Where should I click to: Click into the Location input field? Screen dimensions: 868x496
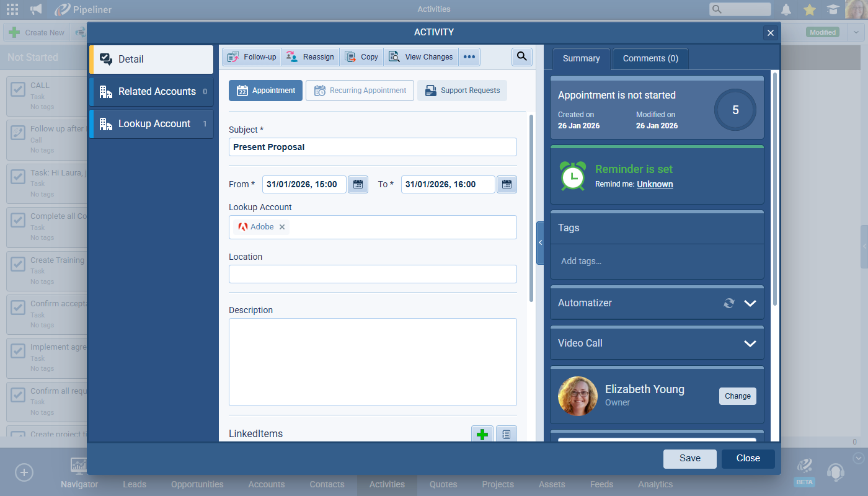tap(373, 274)
